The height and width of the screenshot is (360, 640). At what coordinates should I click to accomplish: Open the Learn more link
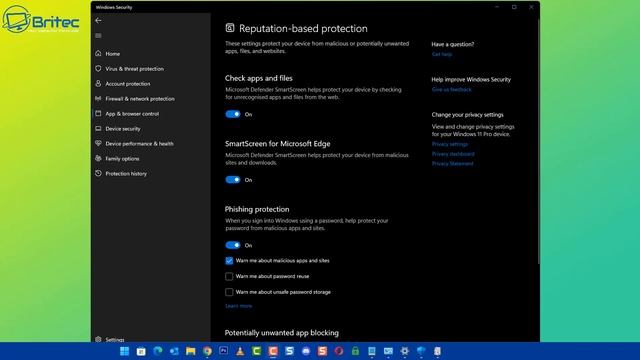pos(238,306)
